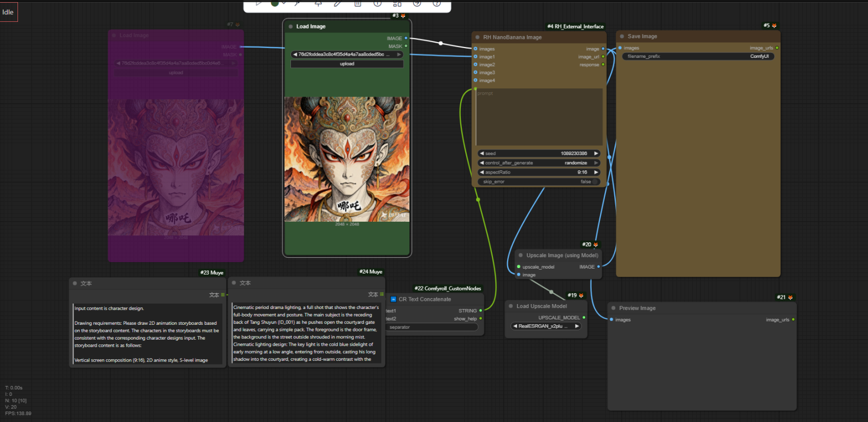Screen dimensions: 868x422
Task: Click the green color dot in toolbar
Action: coord(275,3)
